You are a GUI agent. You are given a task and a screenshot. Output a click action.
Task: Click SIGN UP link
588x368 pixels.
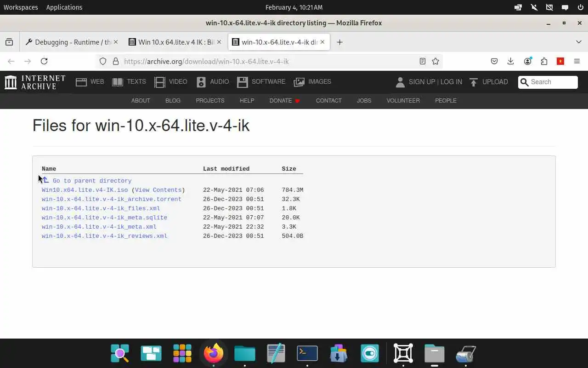coord(422,82)
